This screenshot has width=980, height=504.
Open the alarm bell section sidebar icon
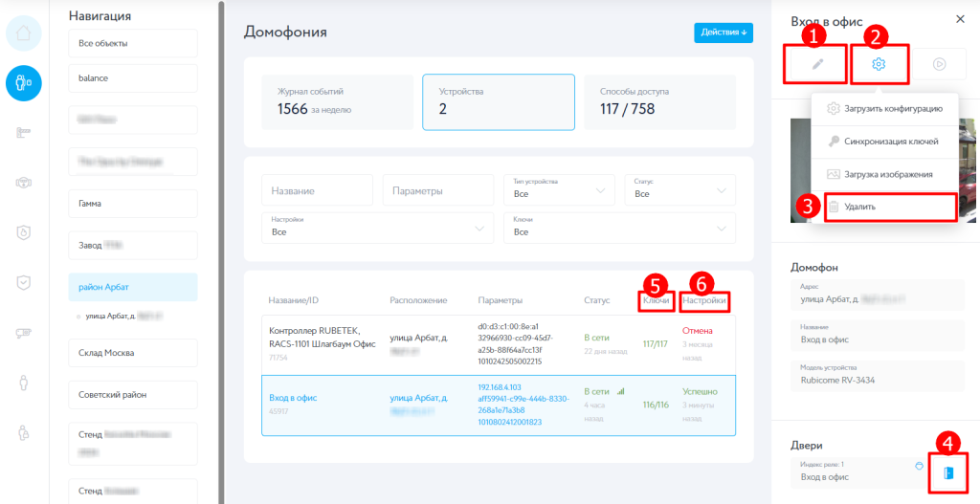point(24,183)
